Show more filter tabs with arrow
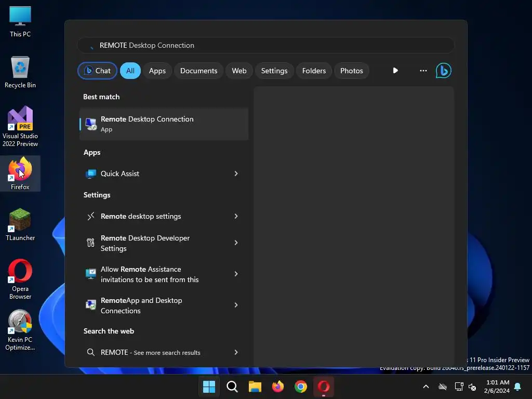 click(395, 71)
